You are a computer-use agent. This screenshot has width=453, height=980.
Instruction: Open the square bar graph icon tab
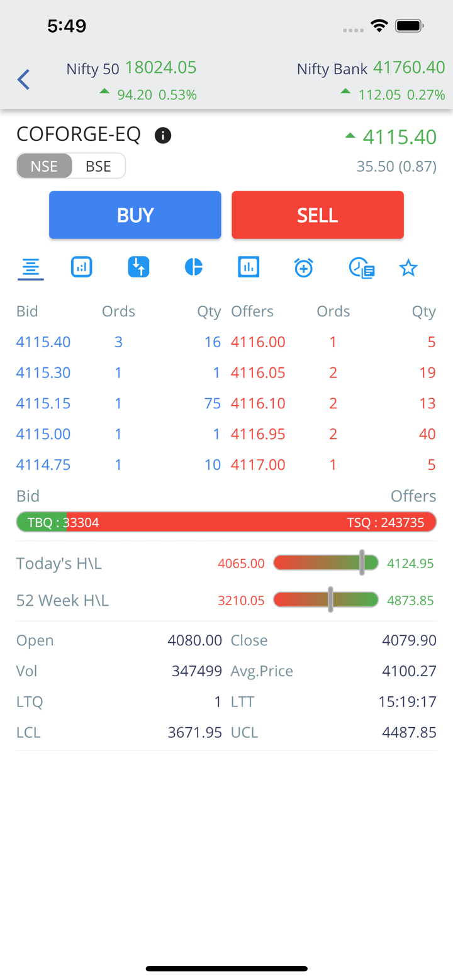pyautogui.click(x=249, y=267)
